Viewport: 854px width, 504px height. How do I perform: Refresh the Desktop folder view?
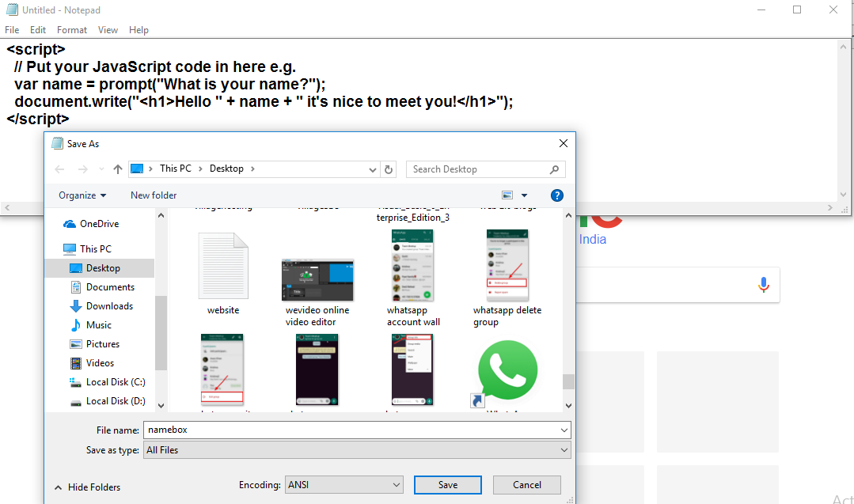[388, 169]
